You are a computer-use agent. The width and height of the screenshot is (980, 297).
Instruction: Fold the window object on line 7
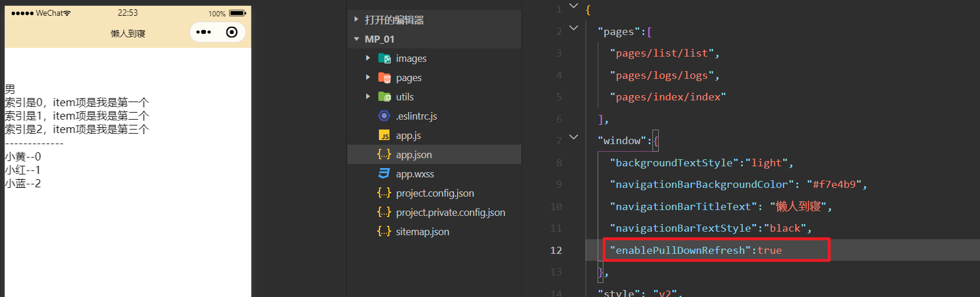pos(574,137)
